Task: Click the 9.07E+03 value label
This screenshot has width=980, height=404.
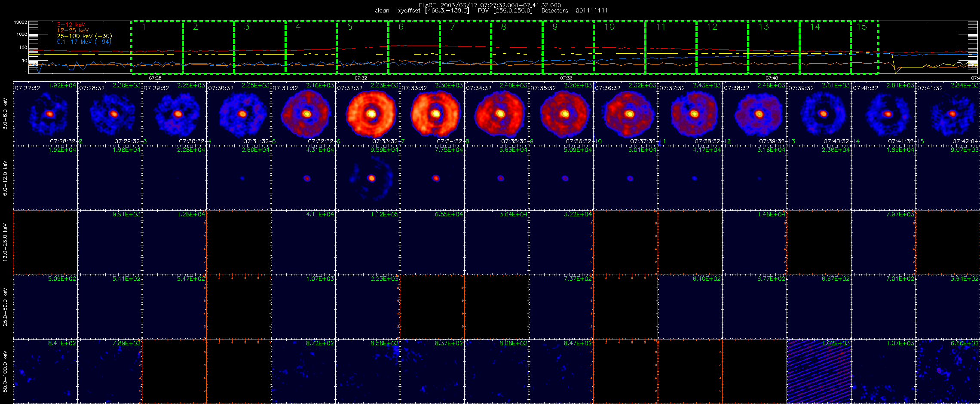Action: tap(965, 150)
